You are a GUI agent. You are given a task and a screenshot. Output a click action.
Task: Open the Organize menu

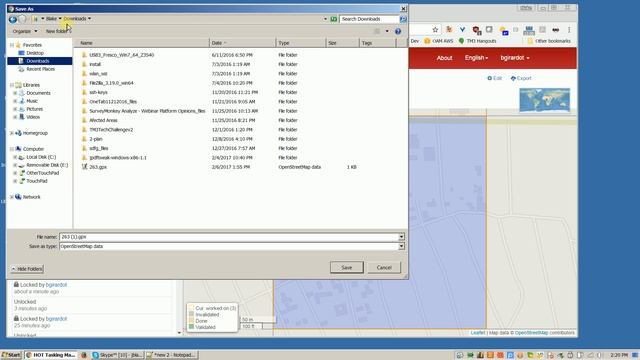[x=24, y=31]
